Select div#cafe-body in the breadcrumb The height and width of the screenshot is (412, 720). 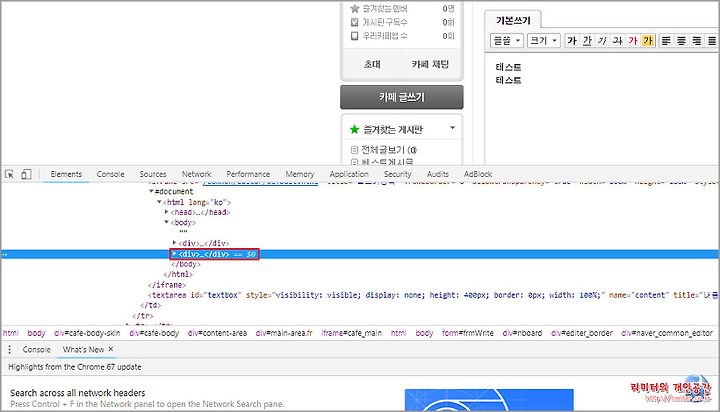pyautogui.click(x=154, y=333)
